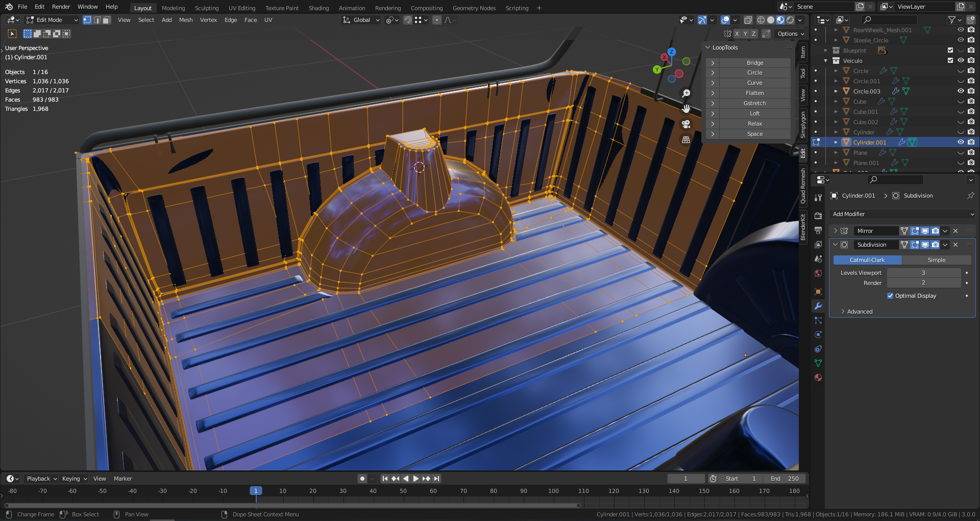Select the Simple subdivision type

(x=937, y=260)
